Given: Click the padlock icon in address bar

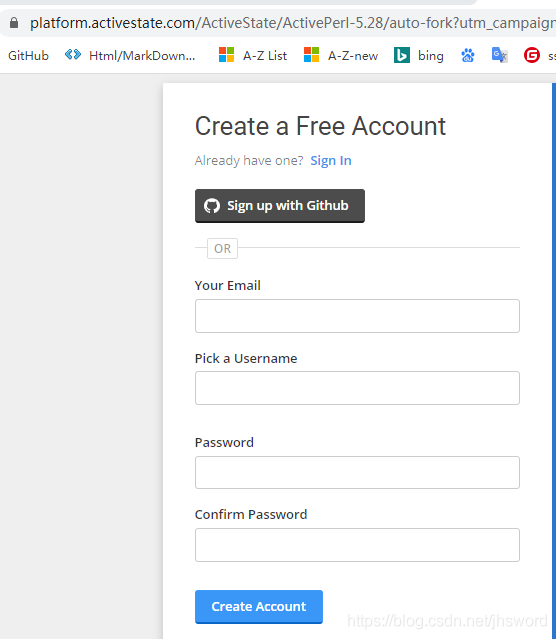Looking at the screenshot, I should (14, 23).
